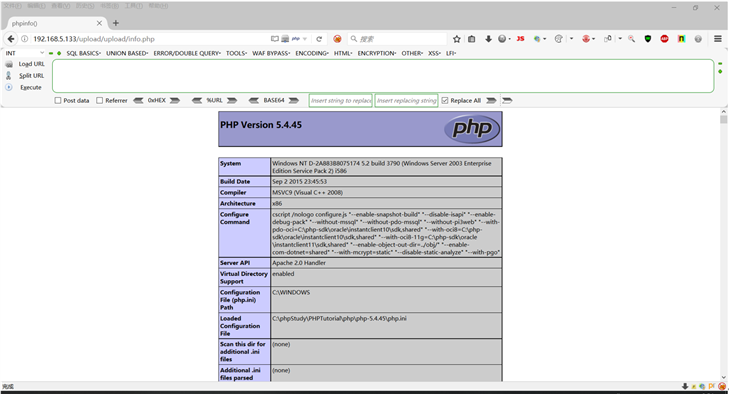Click the Insert replacing string field
Viewport: 729px width, 394px height.
pos(406,100)
